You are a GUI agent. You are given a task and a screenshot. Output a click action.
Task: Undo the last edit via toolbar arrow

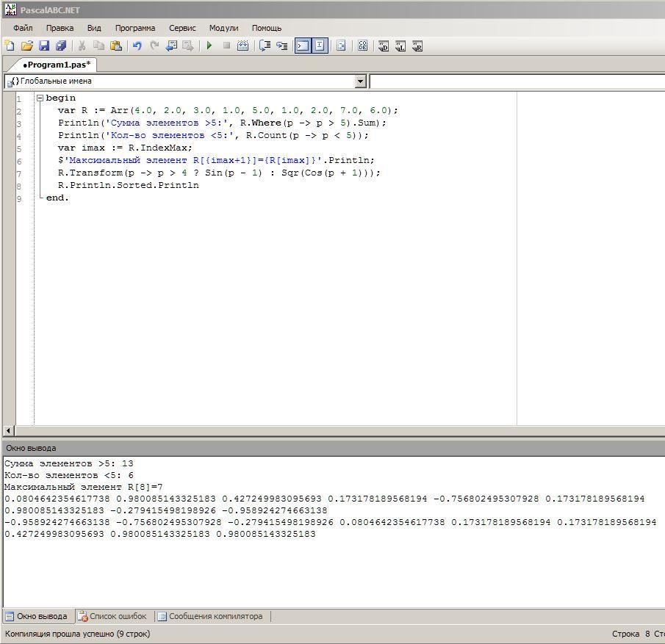(x=137, y=46)
